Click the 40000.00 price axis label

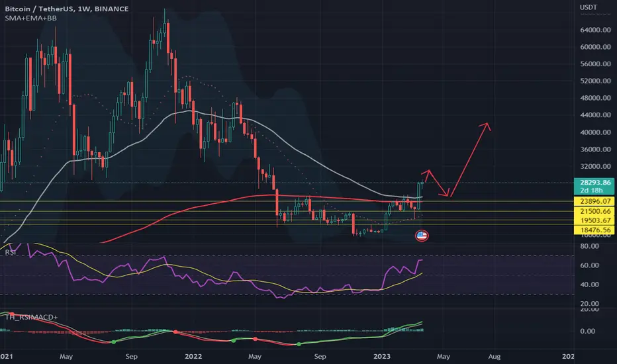(x=595, y=132)
